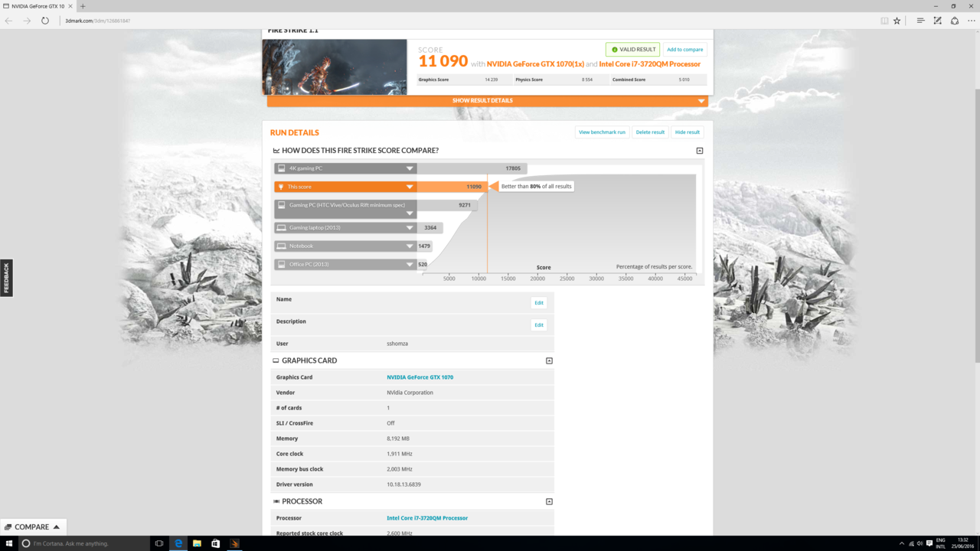
Task: Open the Compare panel at bottom left
Action: click(x=32, y=527)
